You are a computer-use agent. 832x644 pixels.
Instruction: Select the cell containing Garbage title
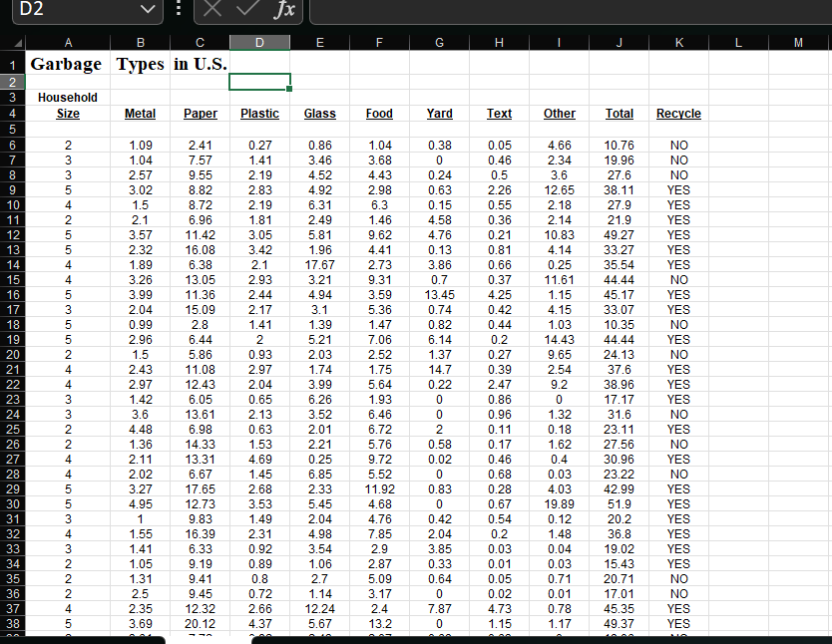point(68,64)
